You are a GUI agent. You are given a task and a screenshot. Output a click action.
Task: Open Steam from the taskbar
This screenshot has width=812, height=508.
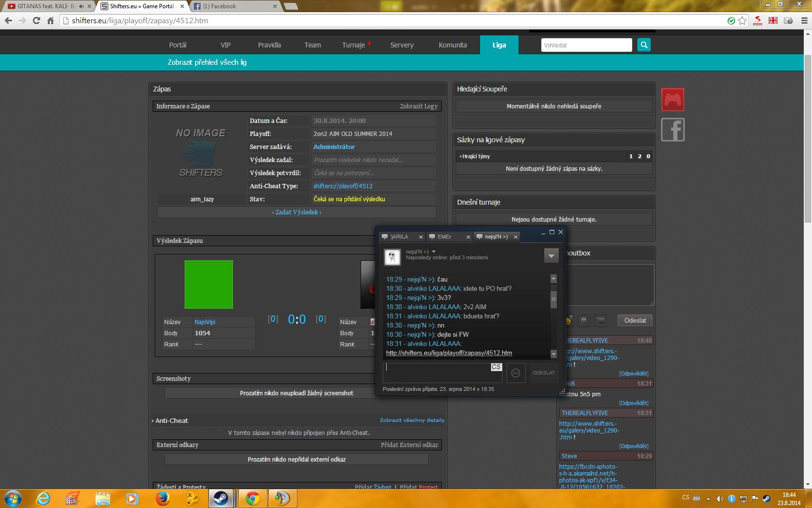point(222,498)
